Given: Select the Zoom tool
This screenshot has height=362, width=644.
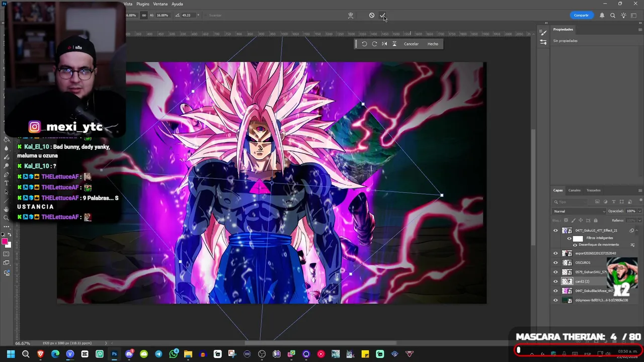Looking at the screenshot, I should click(6, 218).
